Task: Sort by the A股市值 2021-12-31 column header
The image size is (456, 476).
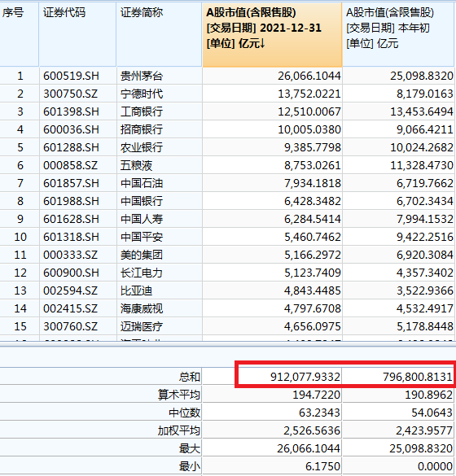Action: pyautogui.click(x=272, y=34)
